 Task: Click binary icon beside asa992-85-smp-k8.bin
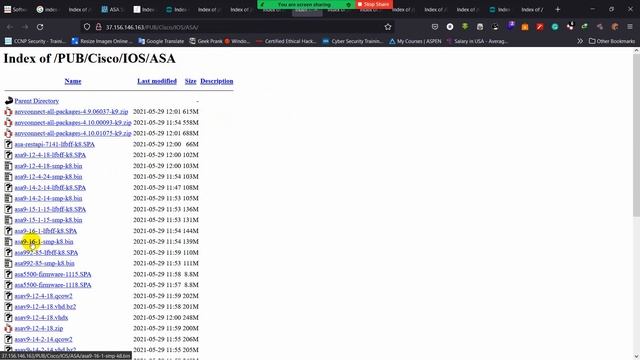[x=9, y=263]
